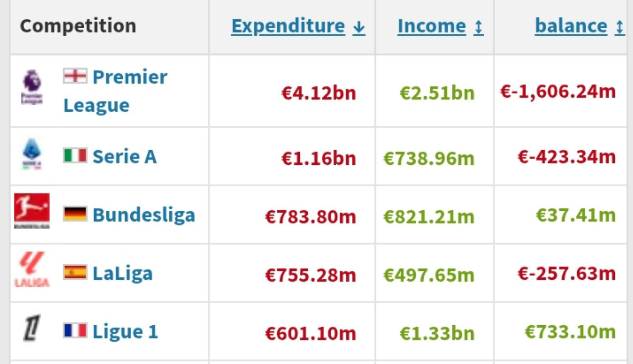The image size is (633, 364).
Task: Open the Bundesliga red logo
Action: pyautogui.click(x=32, y=211)
